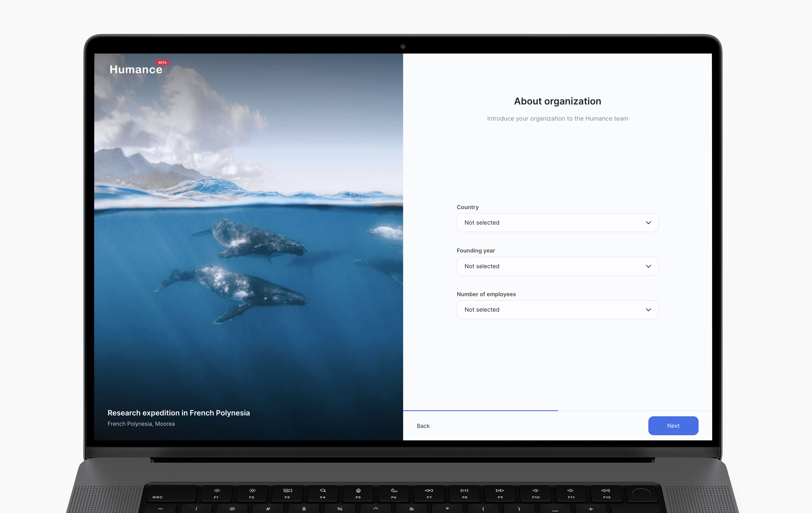The image size is (812, 513).
Task: Click "Introduce your organization to the Humance team"
Action: [557, 119]
